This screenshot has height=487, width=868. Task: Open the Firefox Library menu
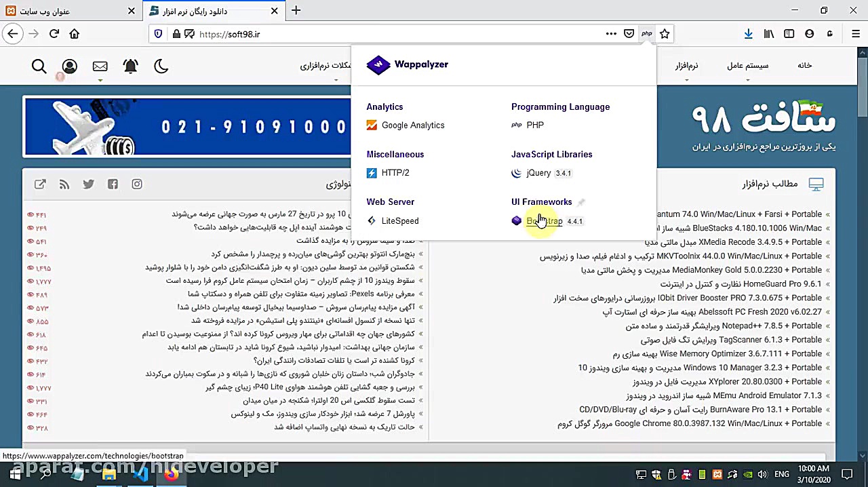(x=769, y=34)
